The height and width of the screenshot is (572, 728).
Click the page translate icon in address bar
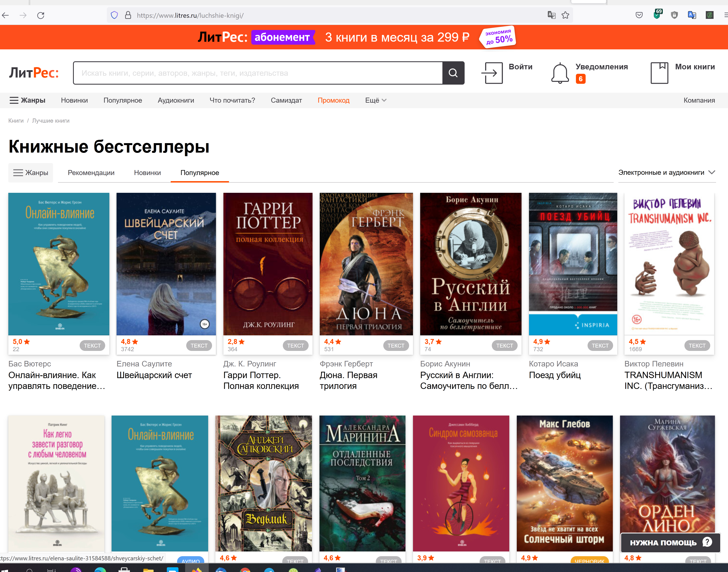click(551, 15)
